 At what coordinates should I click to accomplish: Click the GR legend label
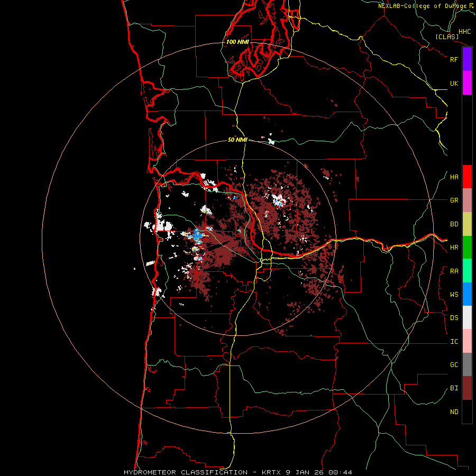point(454,200)
